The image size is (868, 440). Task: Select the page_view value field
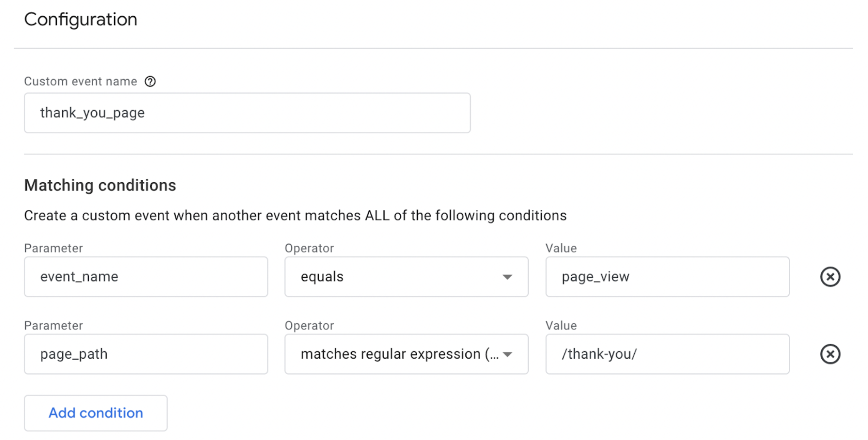pyautogui.click(x=667, y=277)
